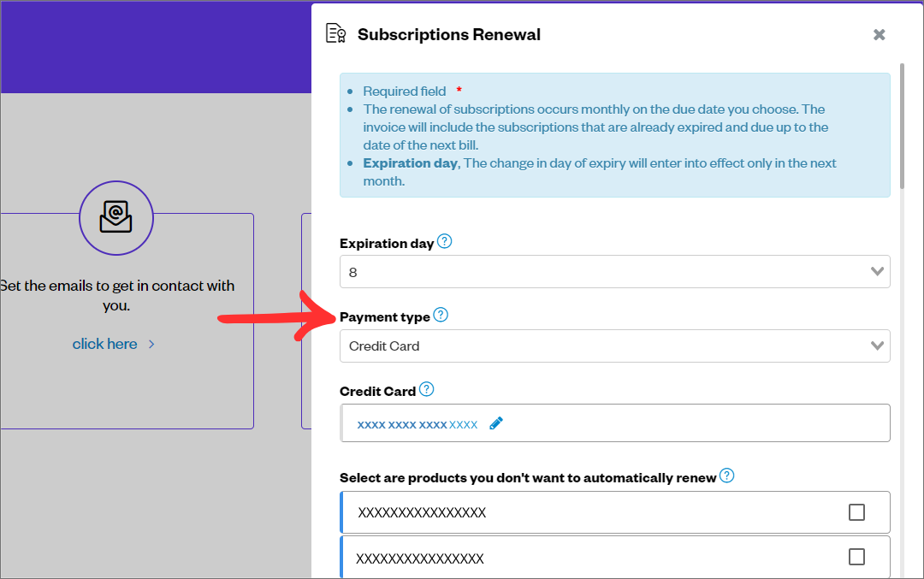
Task: Click the arrow beside click here
Action: coord(151,344)
